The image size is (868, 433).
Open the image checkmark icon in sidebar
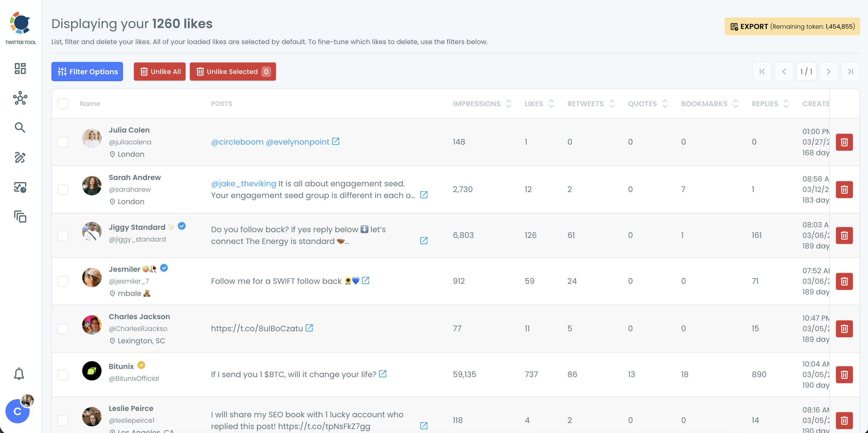tap(20, 187)
